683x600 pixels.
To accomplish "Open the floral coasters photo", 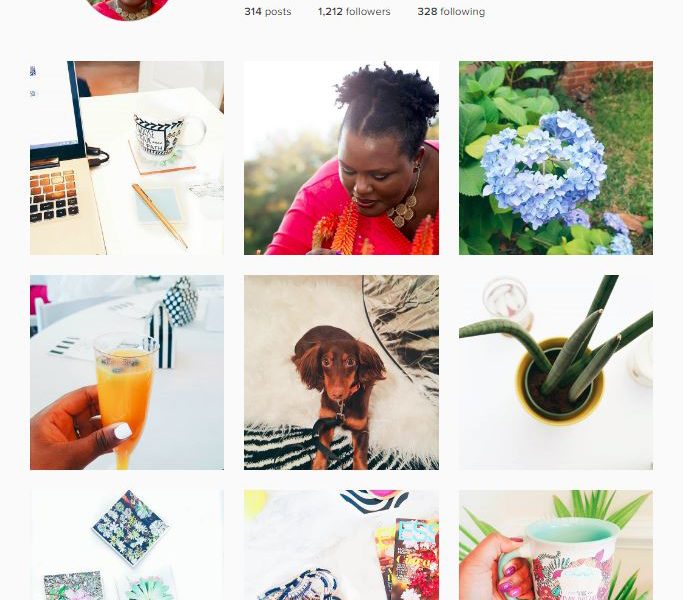I will pyautogui.click(x=127, y=545).
